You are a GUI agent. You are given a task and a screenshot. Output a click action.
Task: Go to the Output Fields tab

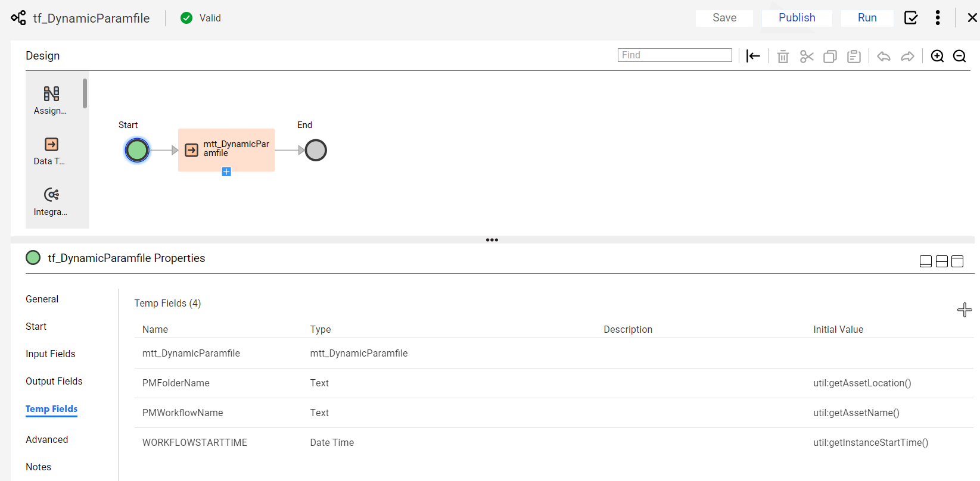tap(54, 381)
